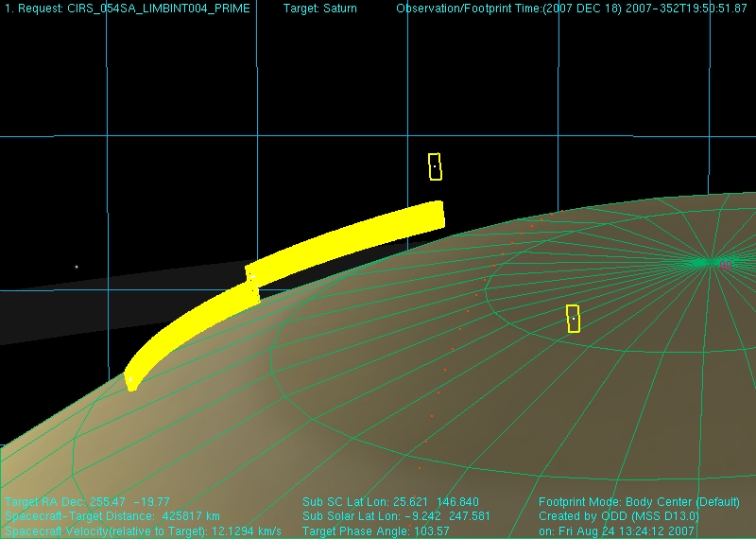Select the Target: Saturn label
This screenshot has width=756, height=539.
(320, 9)
